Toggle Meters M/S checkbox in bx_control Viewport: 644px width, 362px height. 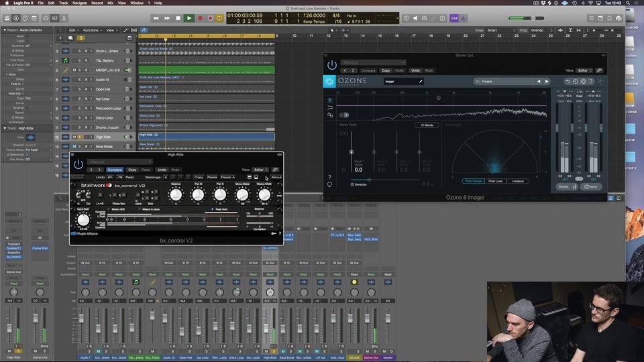[x=109, y=209]
